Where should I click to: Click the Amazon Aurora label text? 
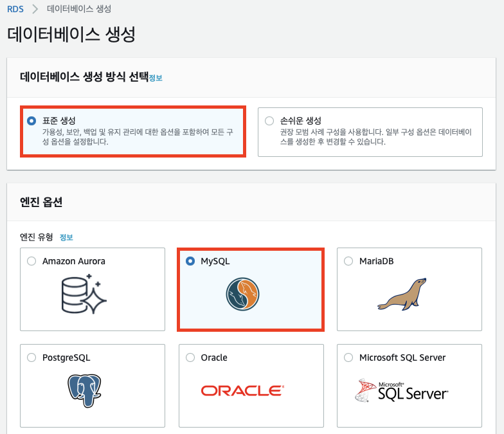[x=73, y=261]
